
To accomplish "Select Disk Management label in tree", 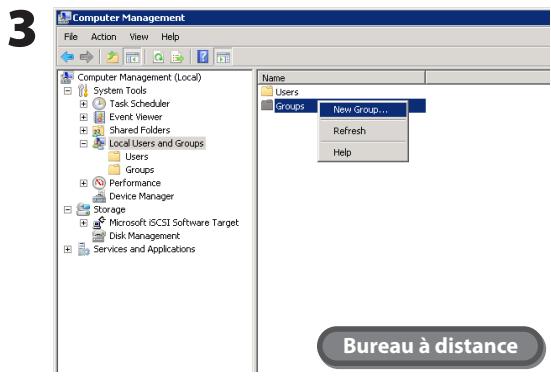I will pos(144,236).
